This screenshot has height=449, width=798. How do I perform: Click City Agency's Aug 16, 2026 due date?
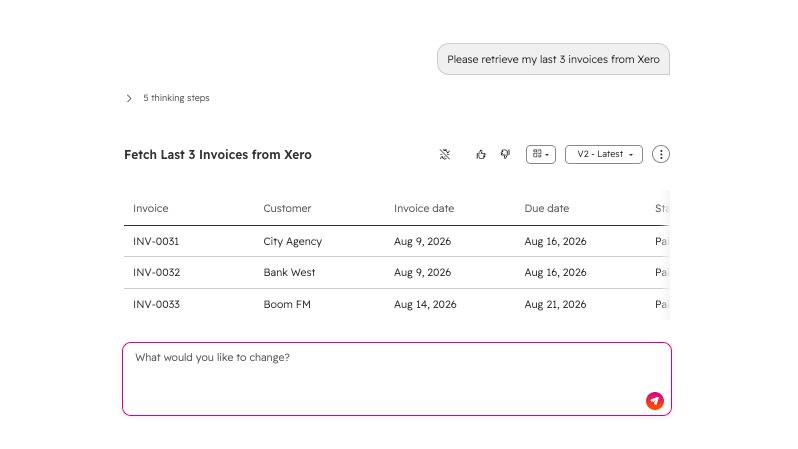555,241
